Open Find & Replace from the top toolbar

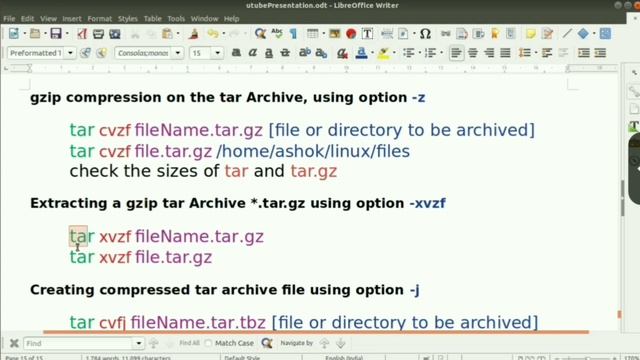(260, 34)
